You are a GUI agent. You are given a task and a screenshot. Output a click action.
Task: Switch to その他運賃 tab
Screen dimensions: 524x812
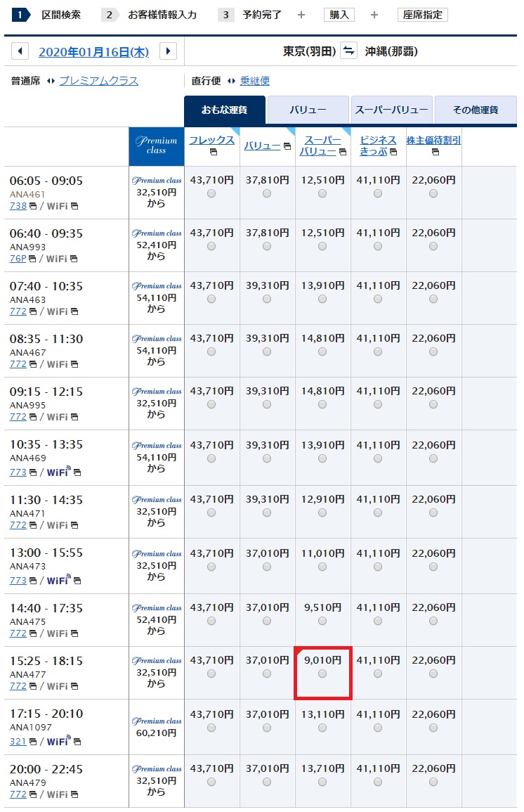point(476,110)
